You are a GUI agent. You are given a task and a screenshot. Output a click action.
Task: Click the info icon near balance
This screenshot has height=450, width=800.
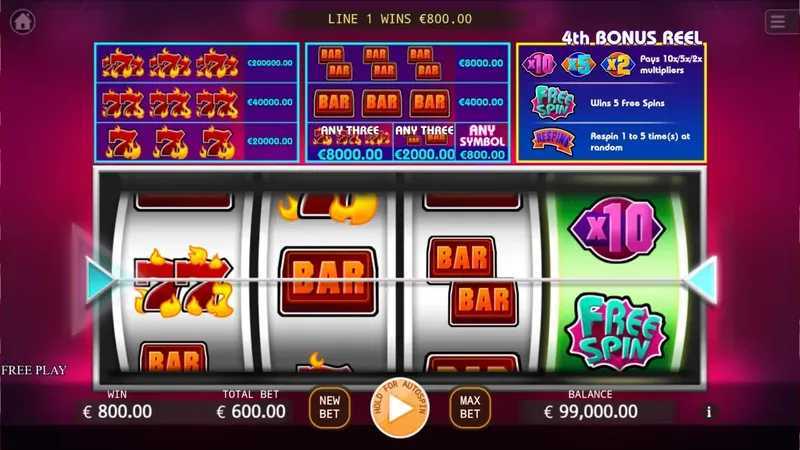(x=708, y=412)
